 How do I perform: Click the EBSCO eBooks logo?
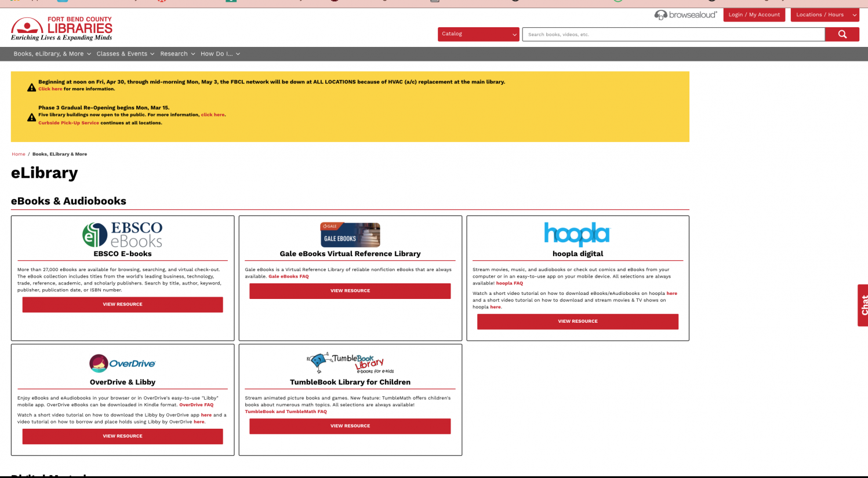tap(122, 235)
